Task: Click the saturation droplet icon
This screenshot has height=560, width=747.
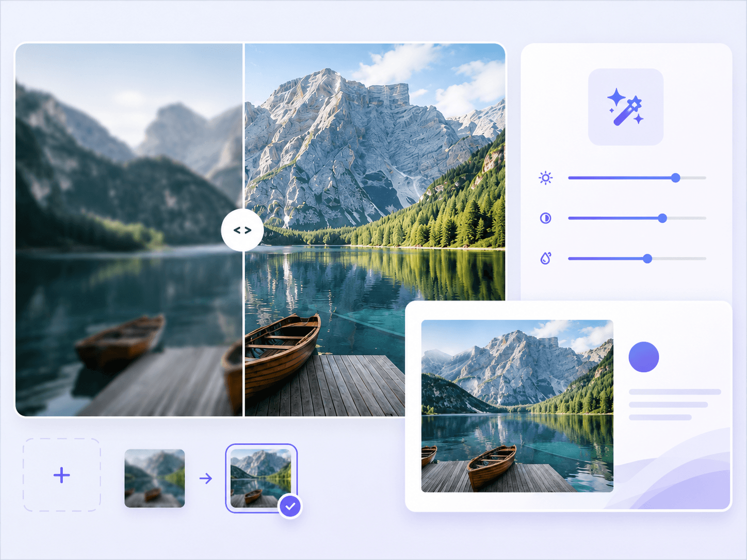Action: click(545, 258)
